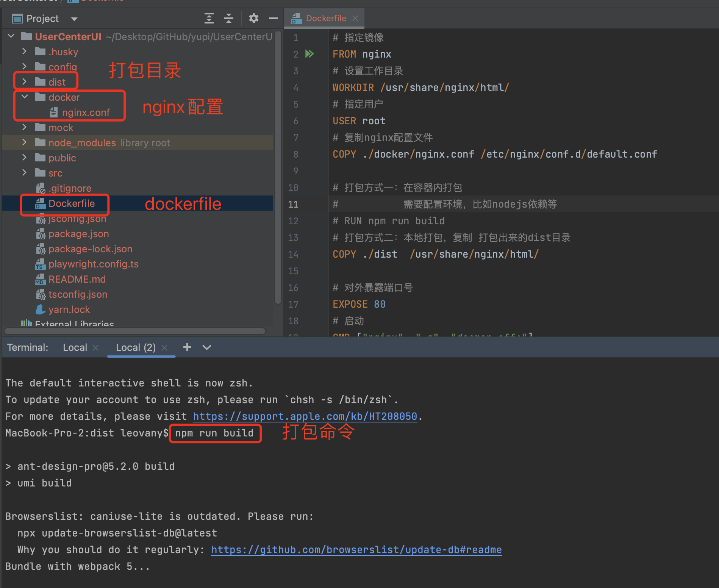Image resolution: width=719 pixels, height=588 pixels.
Task: Open the github browserslist update-db link
Action: click(x=356, y=550)
